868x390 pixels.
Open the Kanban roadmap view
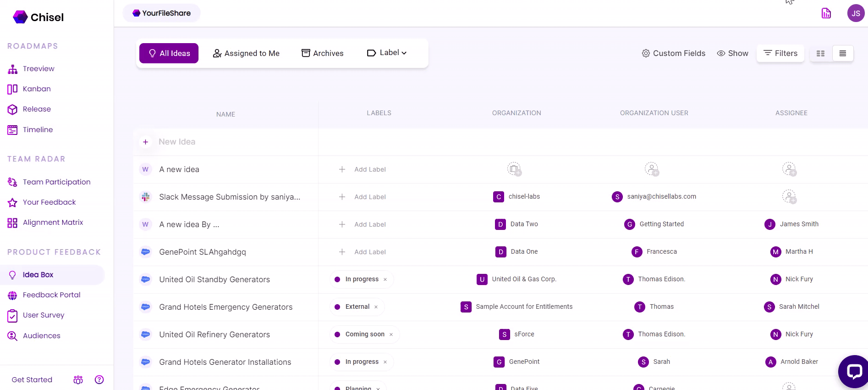tap(29, 89)
